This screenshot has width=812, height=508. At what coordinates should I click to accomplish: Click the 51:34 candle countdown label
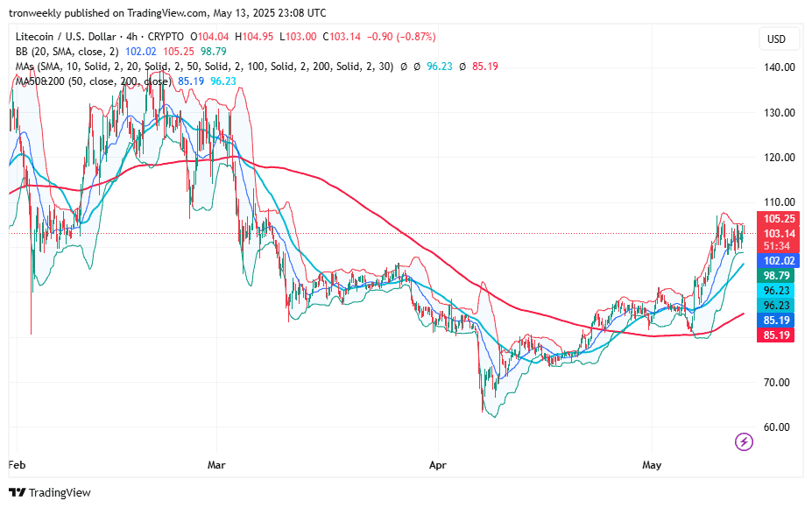(776, 246)
